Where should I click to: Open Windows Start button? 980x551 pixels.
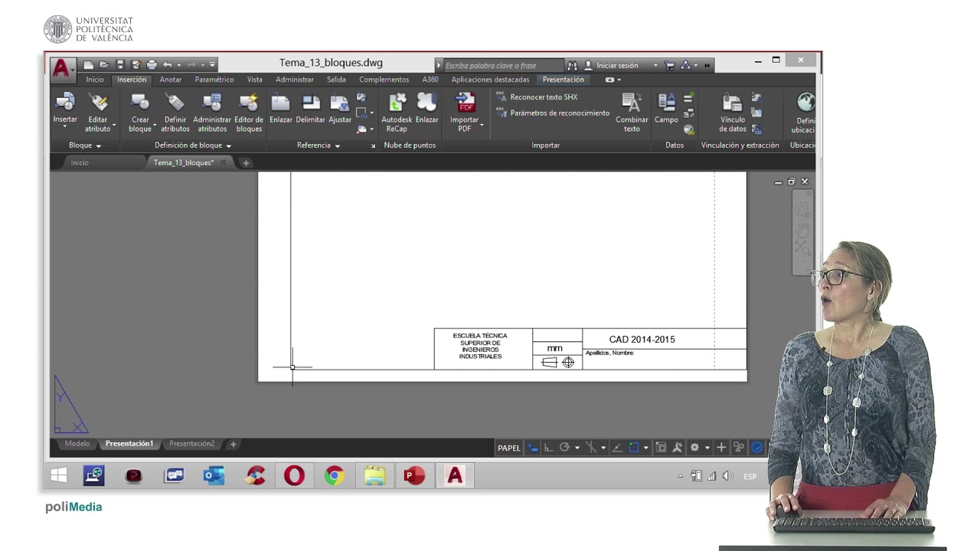[59, 476]
